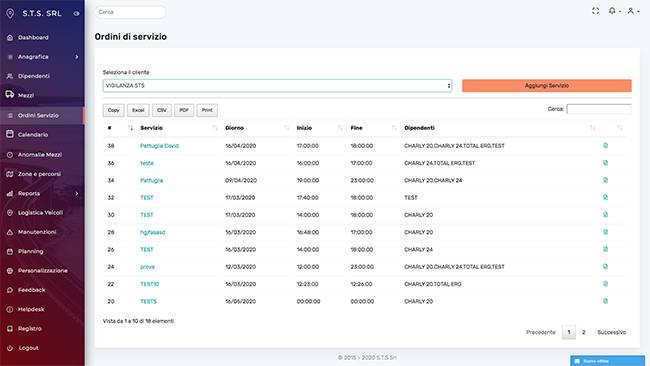Click document icon in row 20

tap(605, 301)
